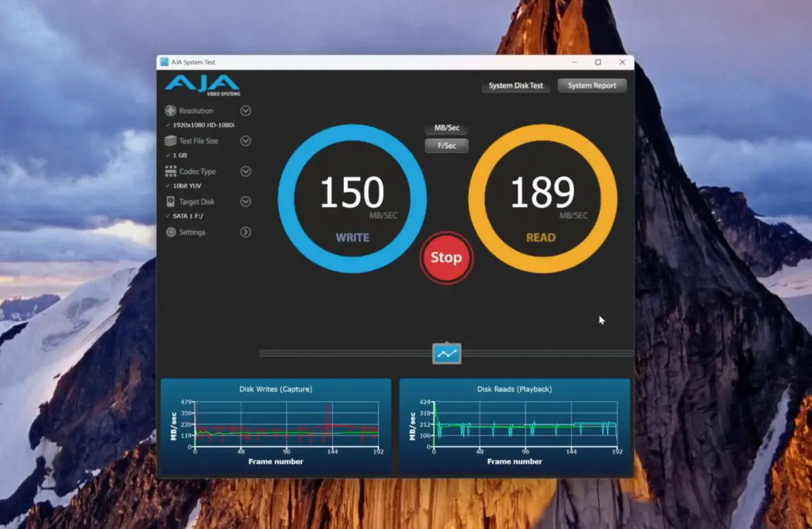Click the Target Disk drive icon
The width and height of the screenshot is (812, 529).
tap(170, 202)
